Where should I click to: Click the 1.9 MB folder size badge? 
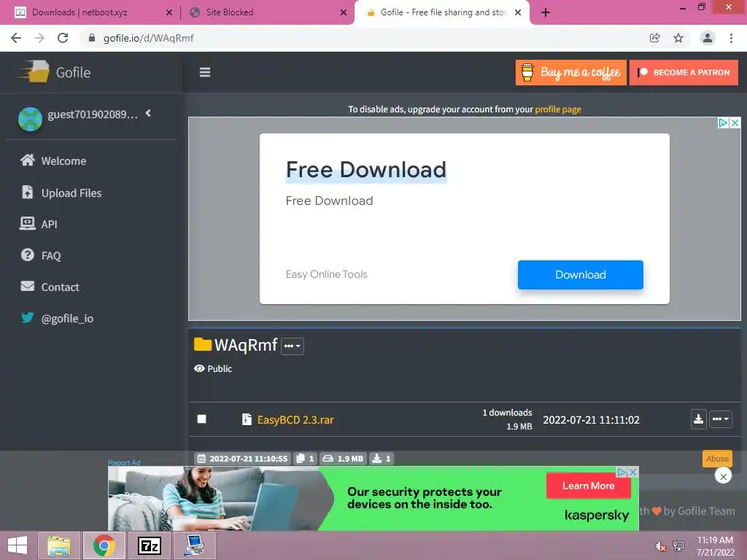coord(343,459)
